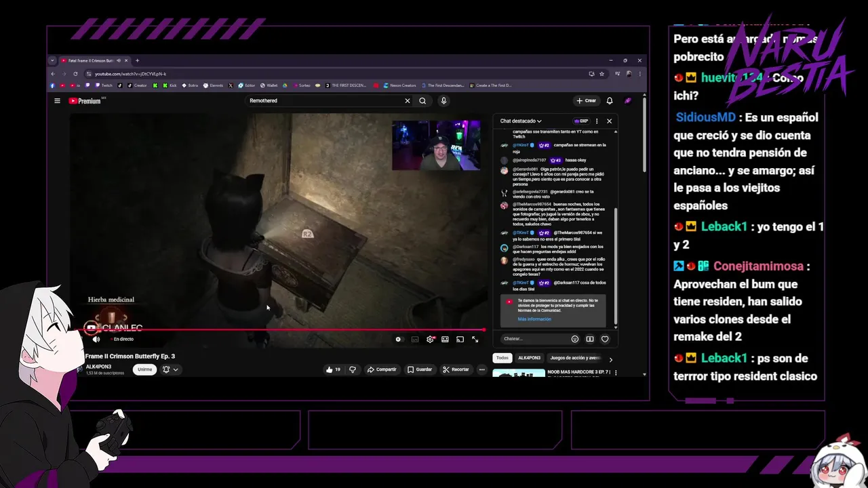Switch the player to miniplayer

(445, 339)
